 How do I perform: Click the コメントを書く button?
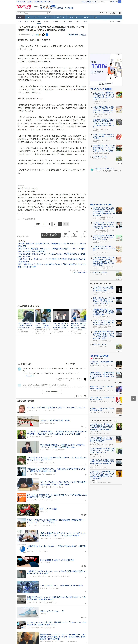(69, 364)
